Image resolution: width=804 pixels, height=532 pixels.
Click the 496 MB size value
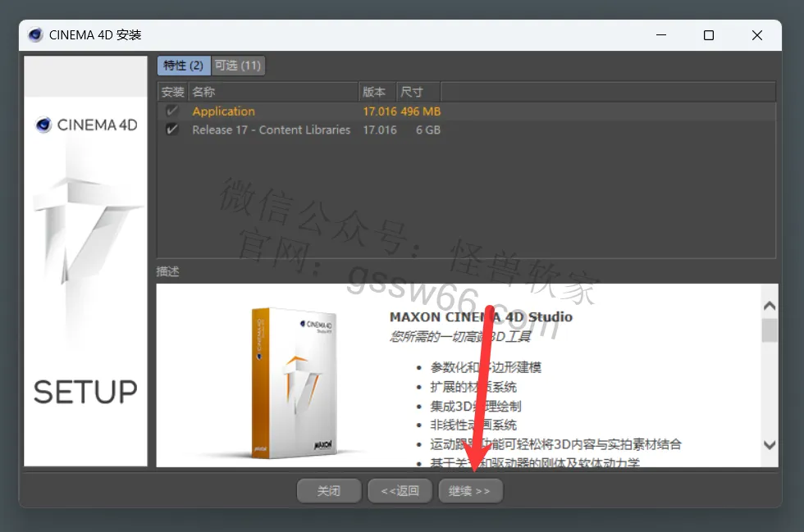click(421, 111)
